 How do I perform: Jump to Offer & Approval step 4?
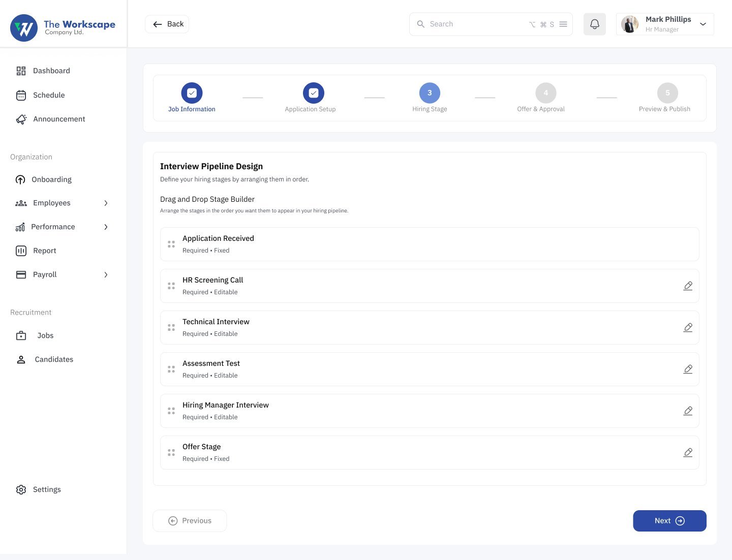point(541,98)
